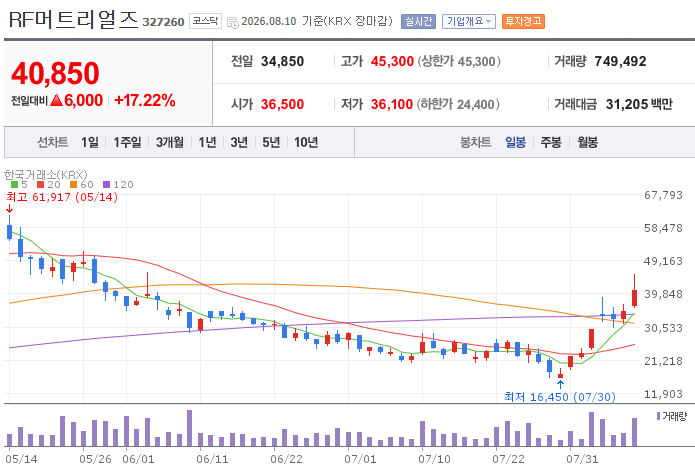Click the +17.22% change value
The width and height of the screenshot is (695, 470).
pos(144,101)
